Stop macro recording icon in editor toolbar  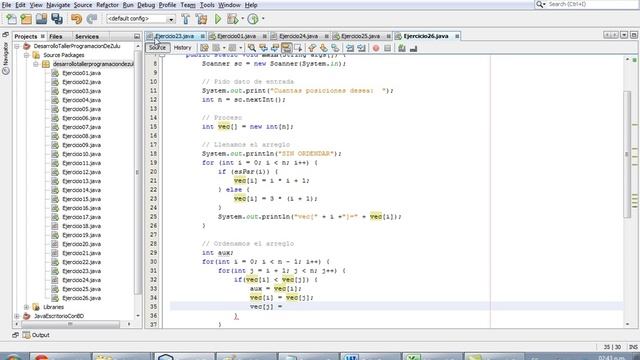(x=387, y=48)
